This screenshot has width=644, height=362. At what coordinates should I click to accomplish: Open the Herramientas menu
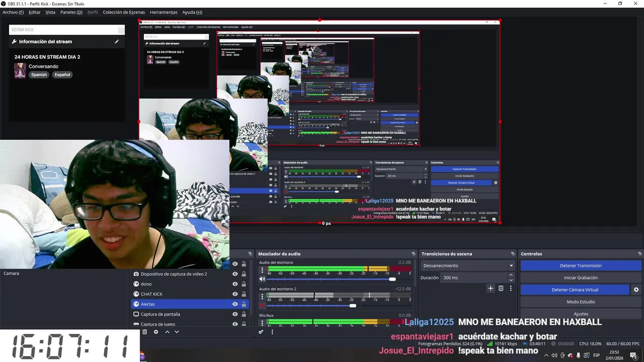tap(164, 12)
